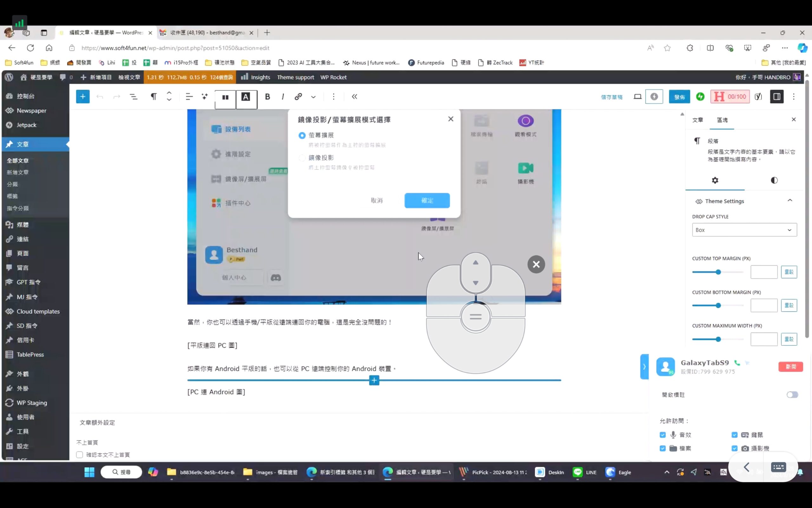Open the Drop Cap Style Box dropdown
The height and width of the screenshot is (508, 812).
(744, 230)
